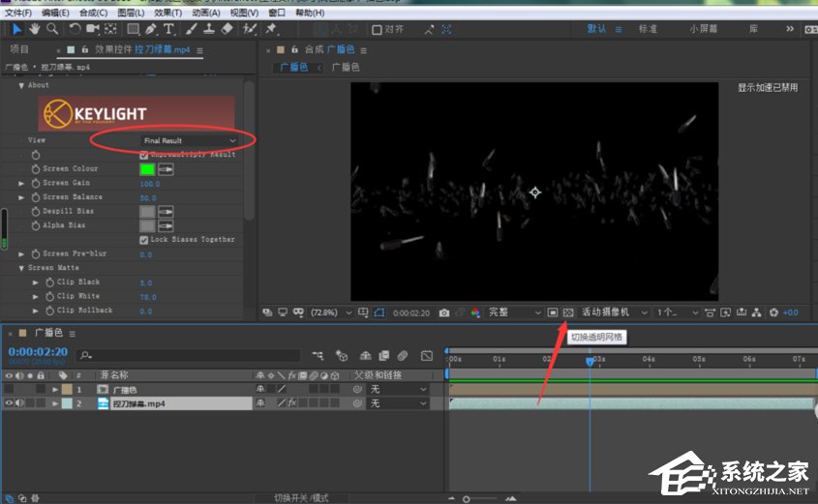Click the Despill Bias eyedropper icon
818x504 pixels.
pos(167,212)
